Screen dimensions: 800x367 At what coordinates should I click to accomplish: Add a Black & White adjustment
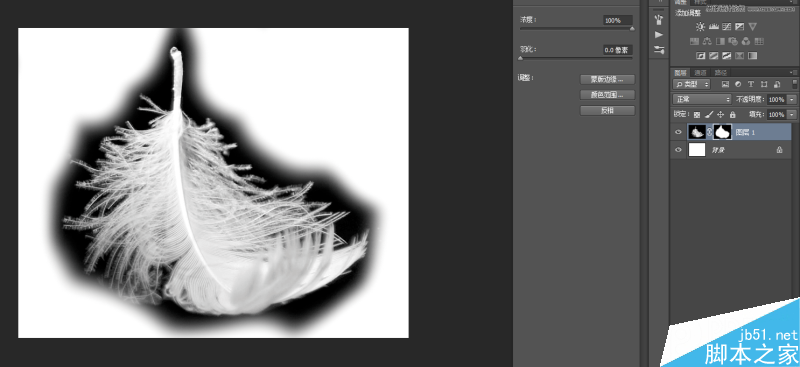tap(720, 41)
